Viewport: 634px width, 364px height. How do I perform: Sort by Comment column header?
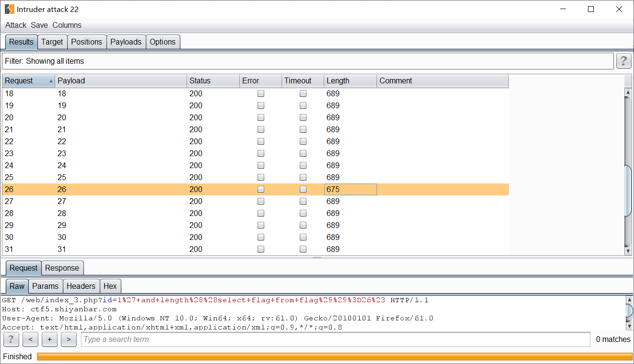[x=443, y=81]
